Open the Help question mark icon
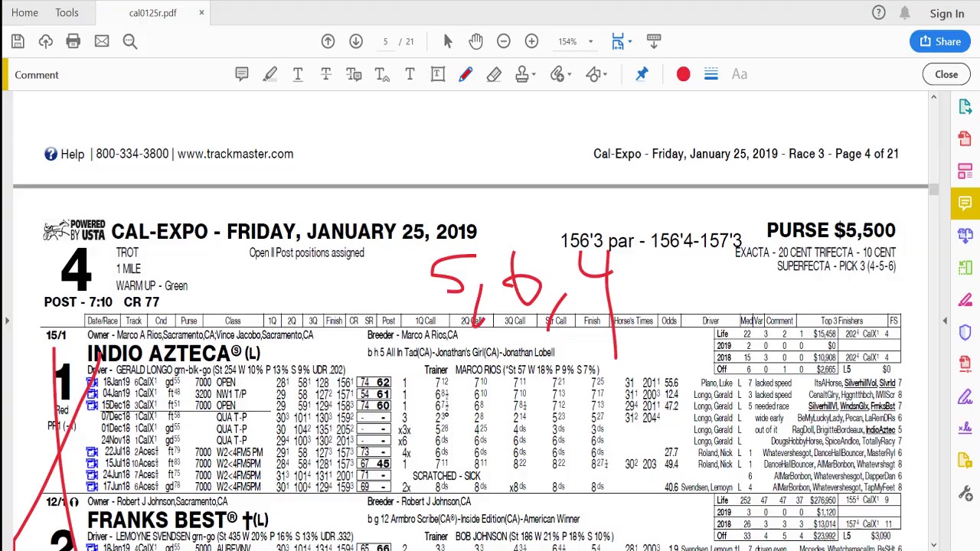This screenshot has height=551, width=980. tap(879, 13)
